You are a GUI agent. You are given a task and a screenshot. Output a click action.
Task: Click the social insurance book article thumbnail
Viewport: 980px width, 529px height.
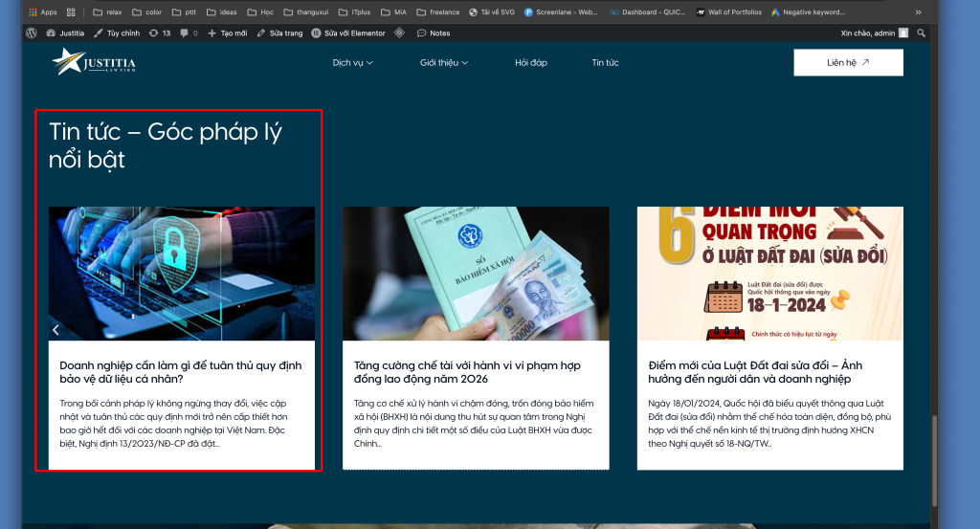476,274
